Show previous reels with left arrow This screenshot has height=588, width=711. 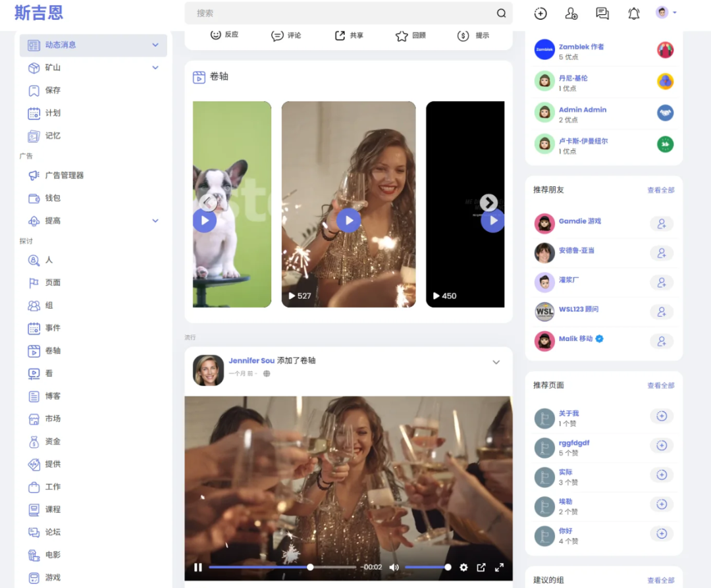tap(207, 203)
